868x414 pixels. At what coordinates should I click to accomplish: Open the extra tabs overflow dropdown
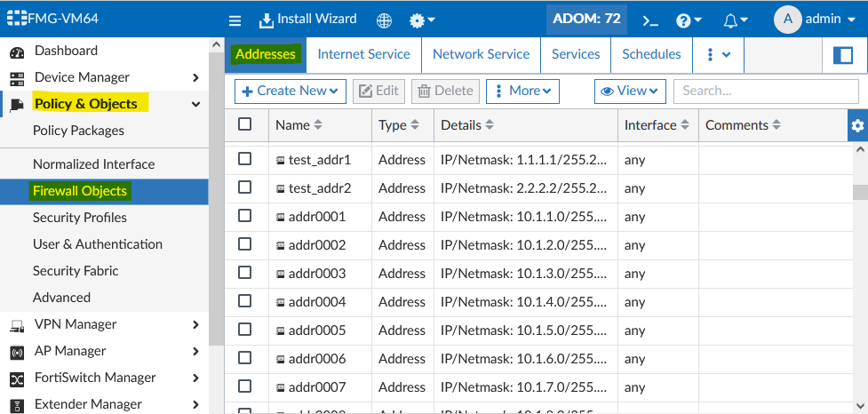coord(718,55)
